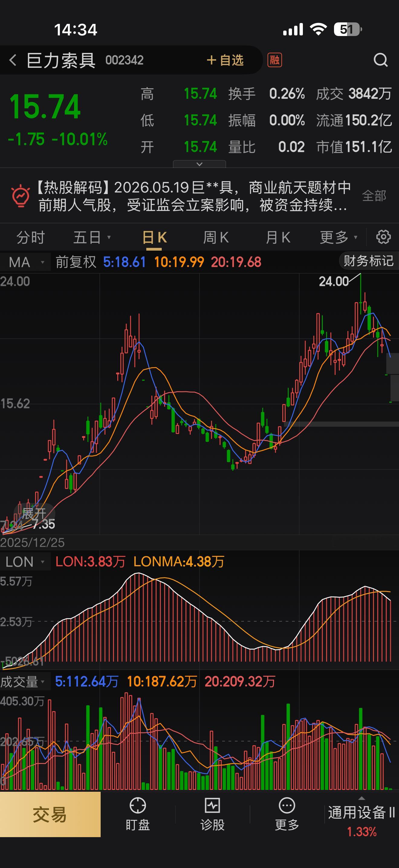Tap the 振幅 0.00% value

pos(287,120)
